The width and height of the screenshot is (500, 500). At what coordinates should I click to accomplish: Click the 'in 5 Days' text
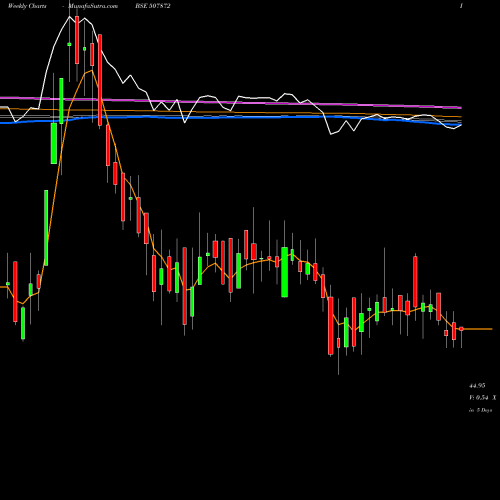point(480,410)
